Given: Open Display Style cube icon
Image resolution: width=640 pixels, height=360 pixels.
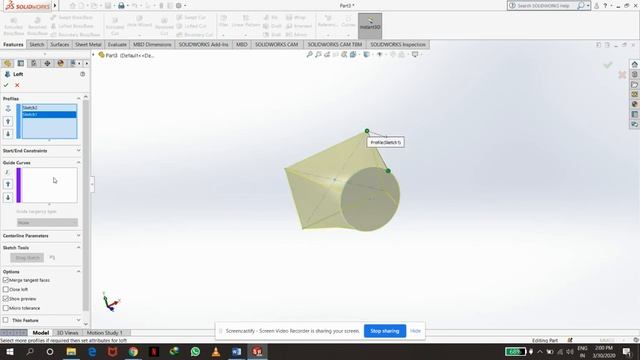Looking at the screenshot, I should click(367, 55).
